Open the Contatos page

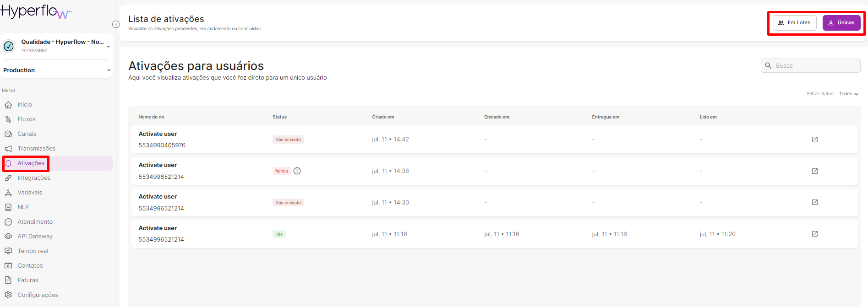tap(30, 266)
